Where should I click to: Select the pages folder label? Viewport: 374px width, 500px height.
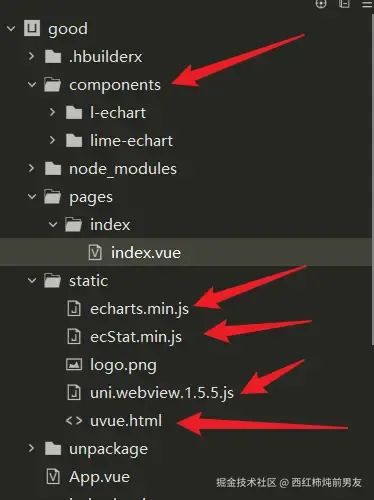pyautogui.click(x=91, y=197)
